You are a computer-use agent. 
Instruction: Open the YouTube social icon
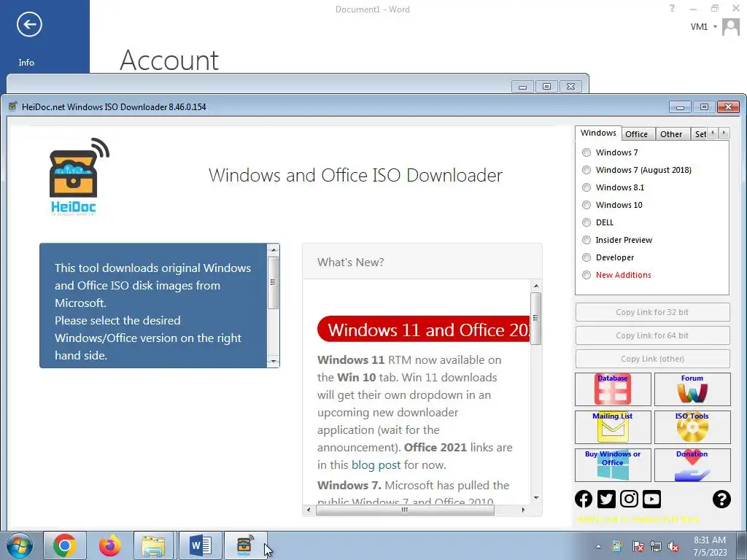pyautogui.click(x=651, y=499)
